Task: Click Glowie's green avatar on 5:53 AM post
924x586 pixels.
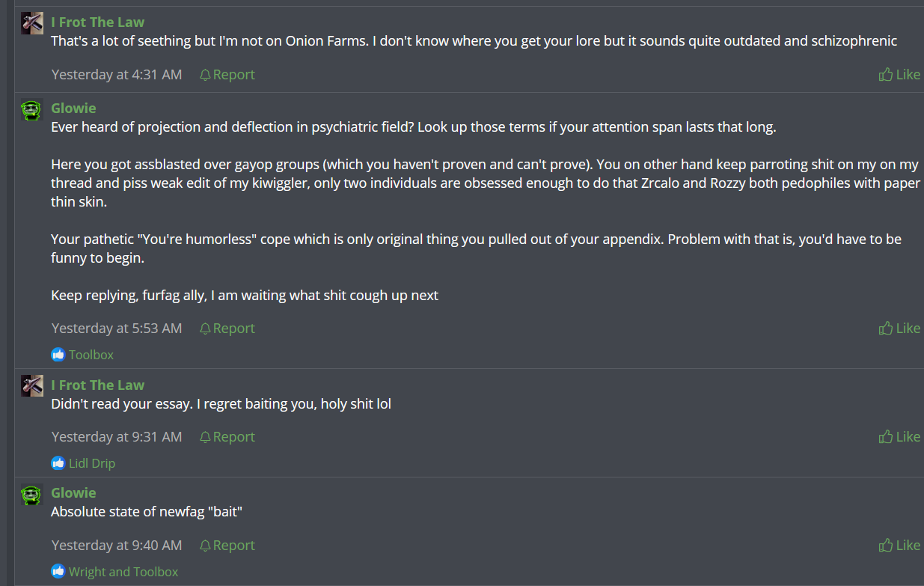Action: 32,109
